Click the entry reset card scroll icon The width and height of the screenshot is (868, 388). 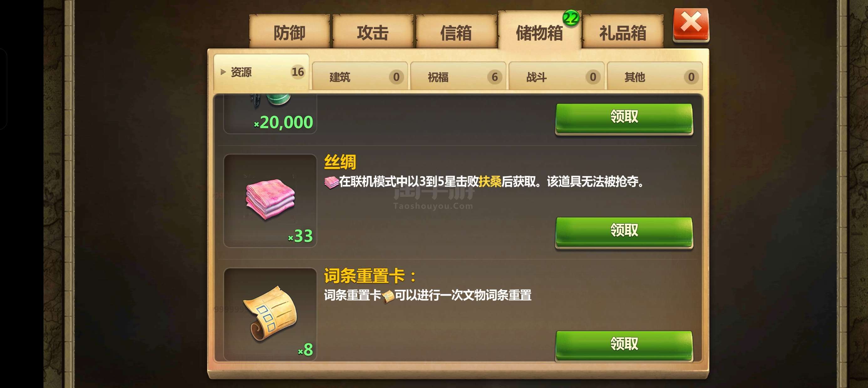click(270, 314)
